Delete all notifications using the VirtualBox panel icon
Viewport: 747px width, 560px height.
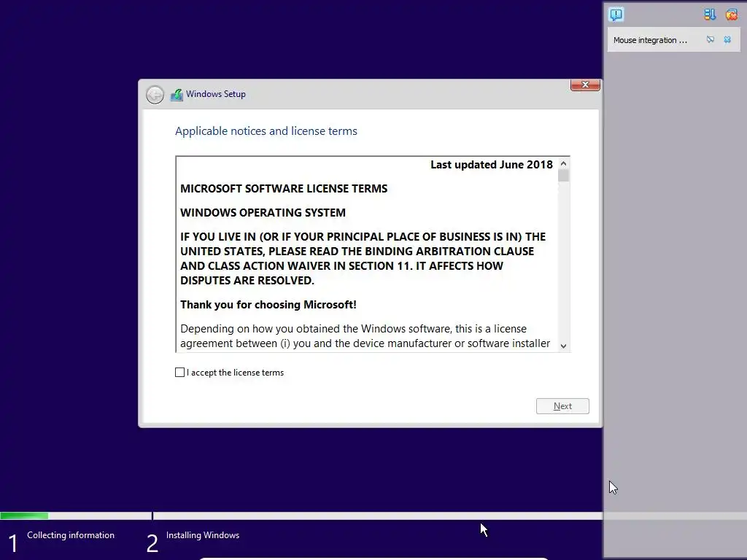click(x=731, y=15)
